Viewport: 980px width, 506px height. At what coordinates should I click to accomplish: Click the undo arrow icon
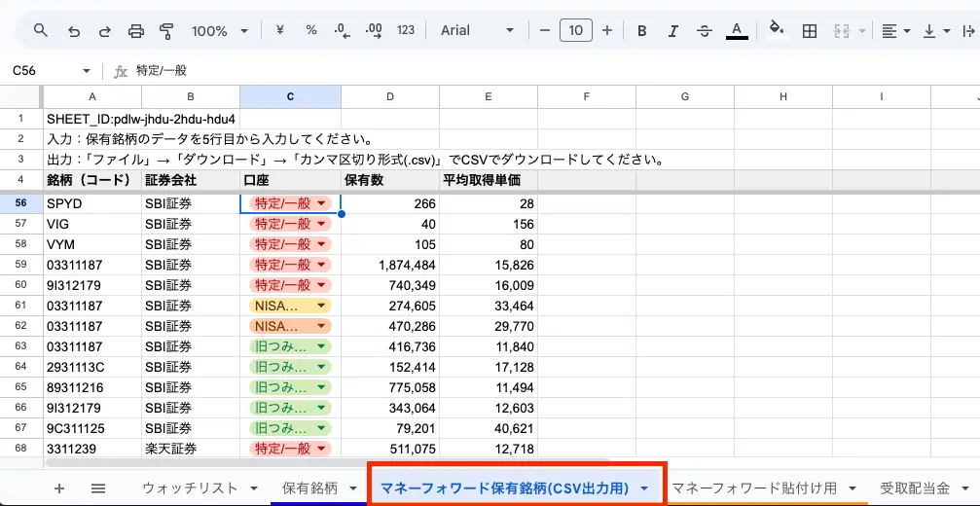[74, 30]
